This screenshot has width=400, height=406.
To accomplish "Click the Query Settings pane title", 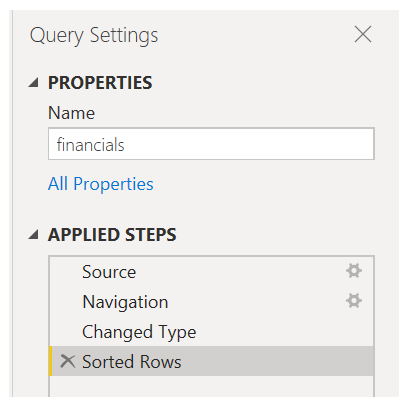I will [x=94, y=36].
